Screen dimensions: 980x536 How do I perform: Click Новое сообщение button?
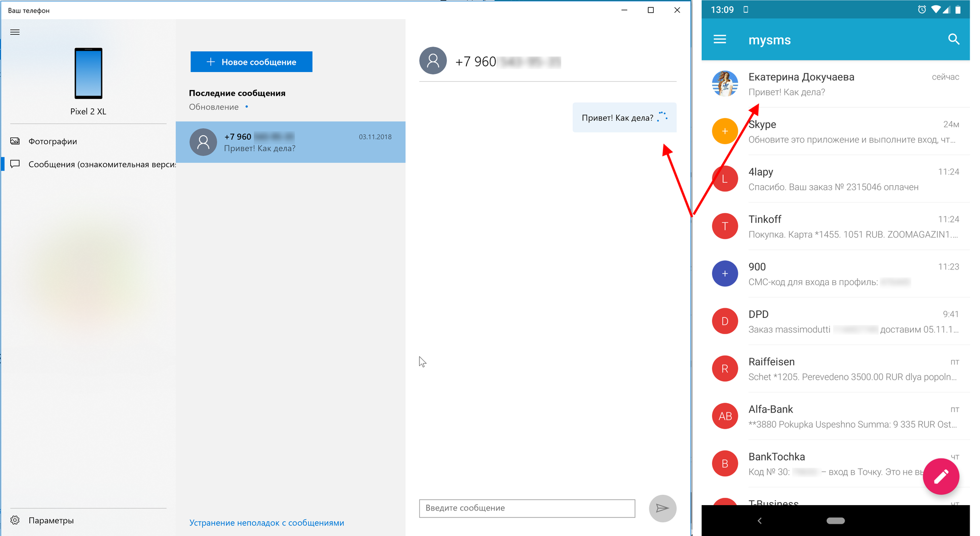[251, 62]
